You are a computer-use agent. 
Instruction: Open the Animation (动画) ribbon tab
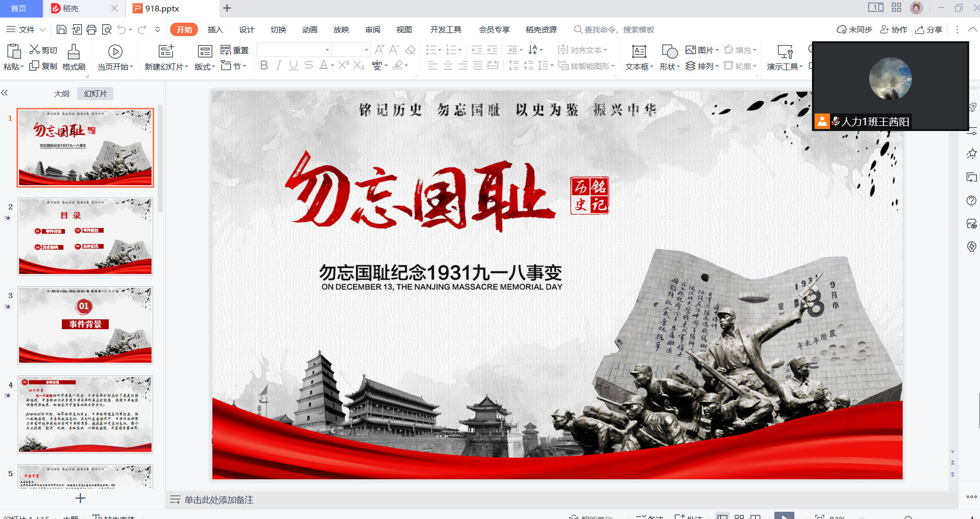(x=309, y=29)
